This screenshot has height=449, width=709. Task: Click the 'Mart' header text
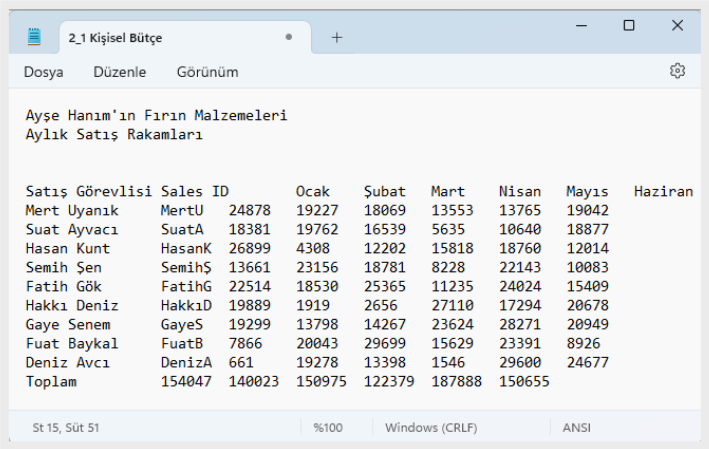[x=448, y=191]
